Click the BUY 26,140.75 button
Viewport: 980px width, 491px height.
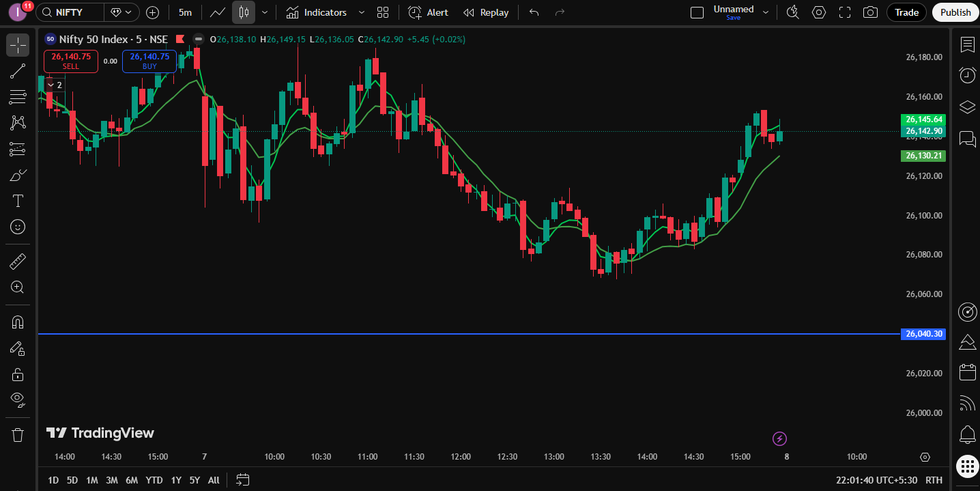(149, 61)
